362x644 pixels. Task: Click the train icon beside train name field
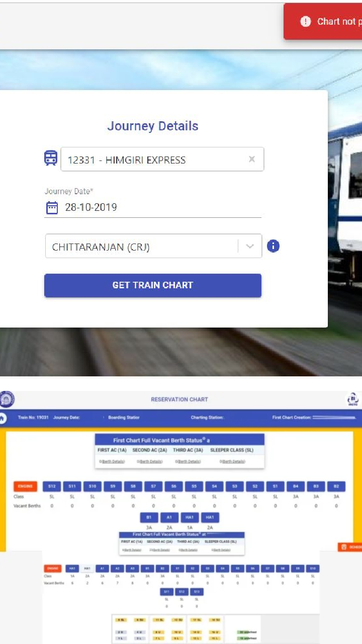(51, 158)
